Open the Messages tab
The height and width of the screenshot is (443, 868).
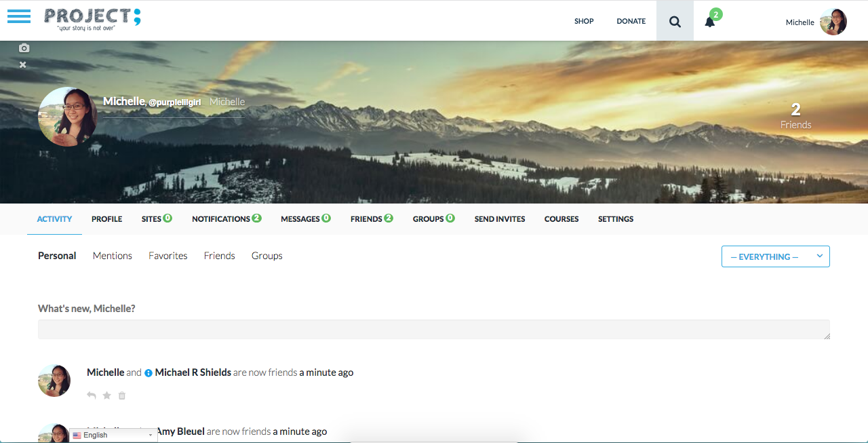[x=305, y=219]
